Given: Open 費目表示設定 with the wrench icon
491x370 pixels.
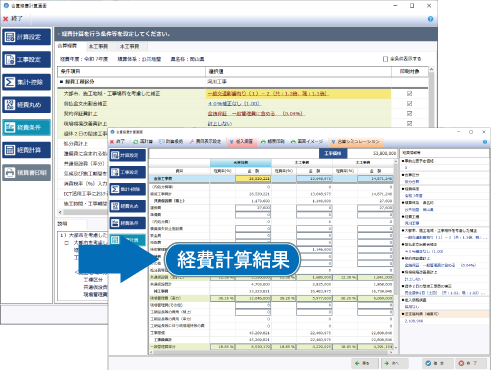Looking at the screenshot, I should click(x=205, y=142).
